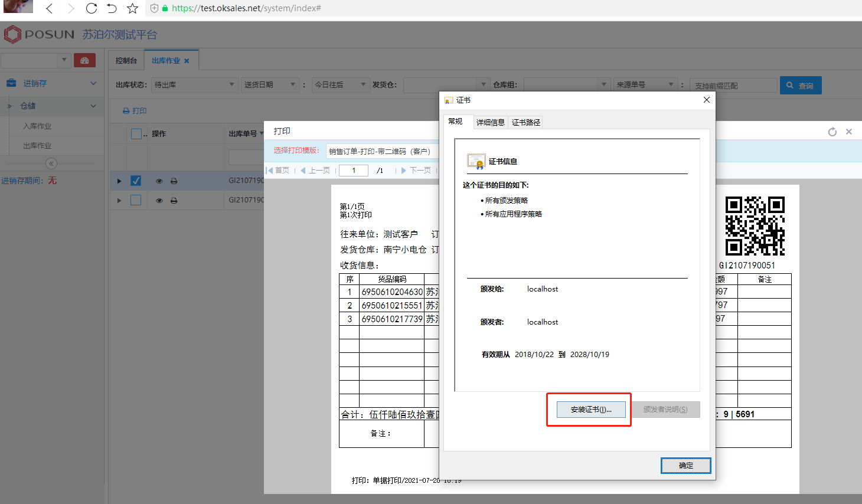
Task: Click the refresh icon in print panel
Action: (832, 132)
